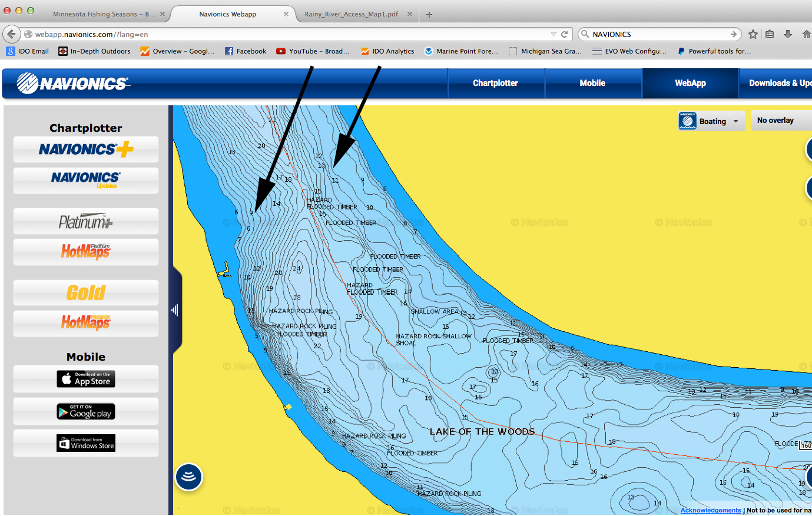Click the Boating map mode icon
812x516 pixels.
pos(688,121)
